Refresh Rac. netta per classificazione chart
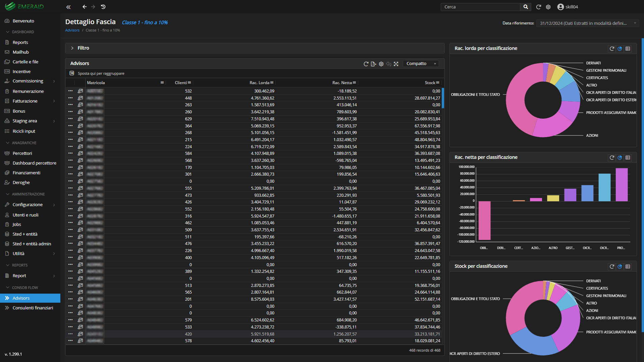Viewport: 644px width, 362px height. [x=612, y=158]
